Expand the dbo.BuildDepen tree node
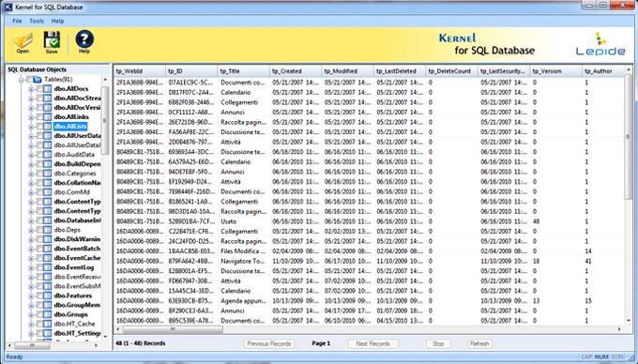 31,164
